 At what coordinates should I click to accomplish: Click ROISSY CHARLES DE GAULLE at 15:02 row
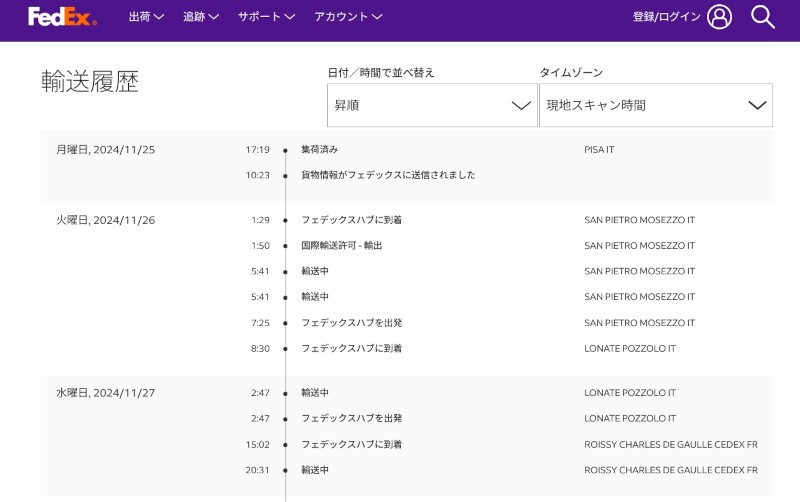tap(671, 444)
